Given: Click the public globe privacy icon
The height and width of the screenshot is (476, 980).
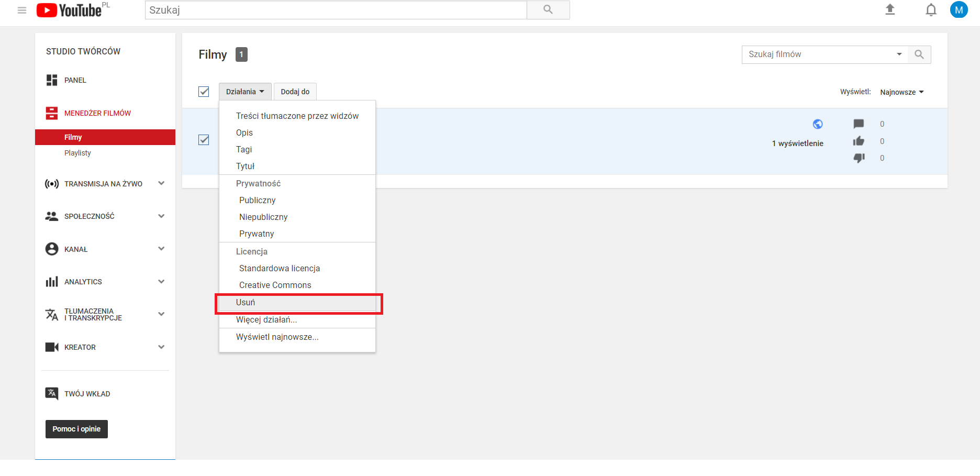Looking at the screenshot, I should coord(818,124).
